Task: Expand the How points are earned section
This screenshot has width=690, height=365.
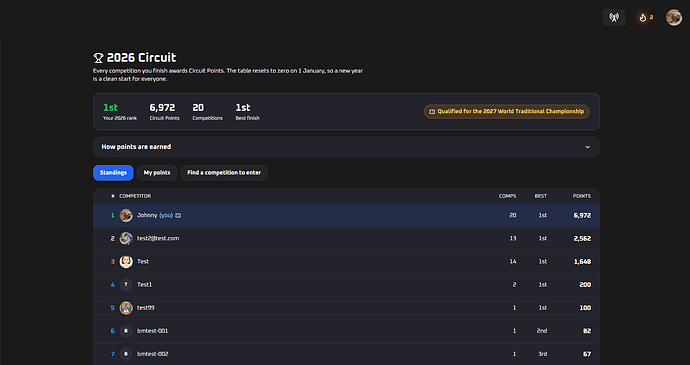Action: pos(346,147)
